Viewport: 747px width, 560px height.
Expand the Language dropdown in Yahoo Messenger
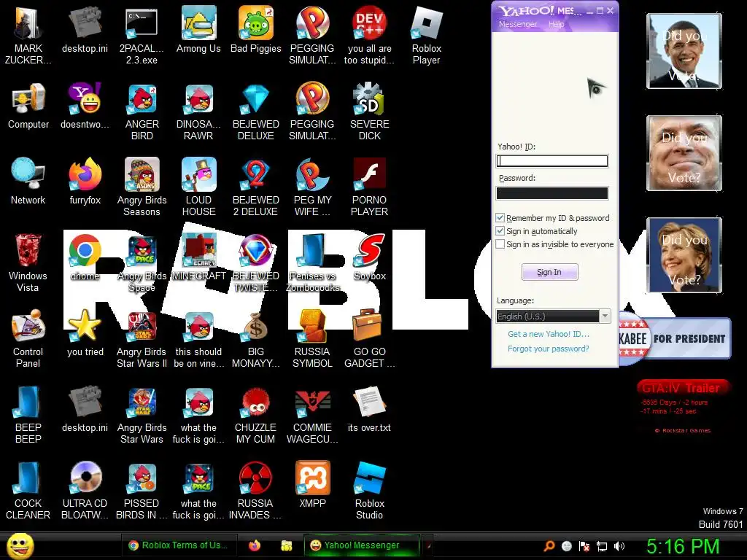click(x=605, y=316)
